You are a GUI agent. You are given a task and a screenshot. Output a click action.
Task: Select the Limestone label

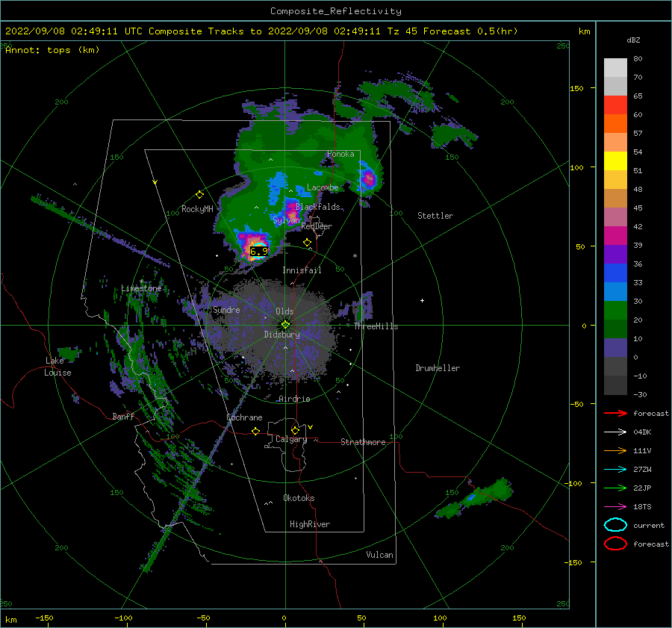pyautogui.click(x=141, y=288)
